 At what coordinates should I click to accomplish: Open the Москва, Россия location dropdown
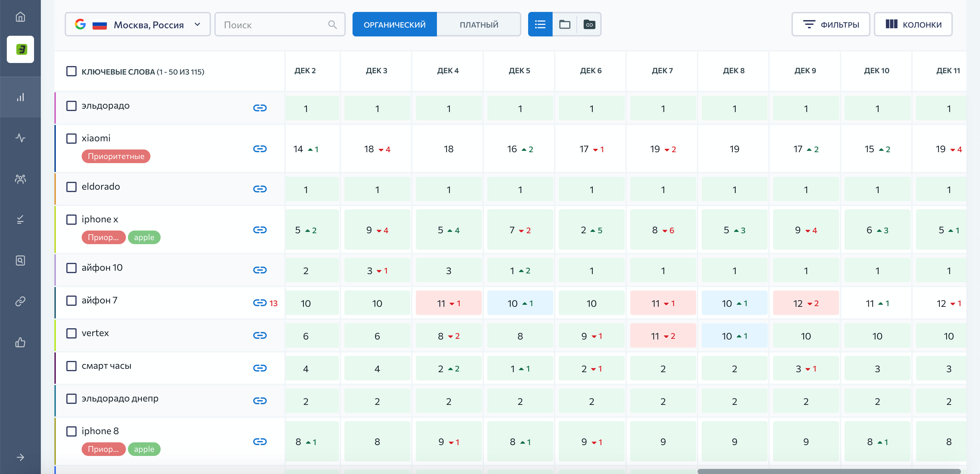[x=138, y=25]
